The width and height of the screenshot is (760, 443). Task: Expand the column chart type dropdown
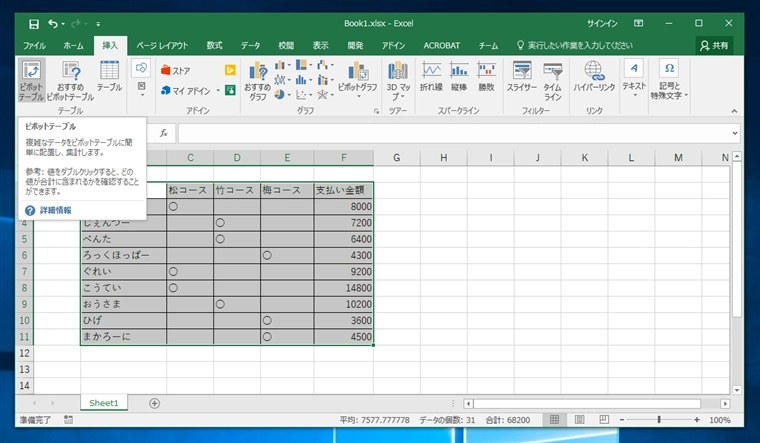(x=289, y=65)
